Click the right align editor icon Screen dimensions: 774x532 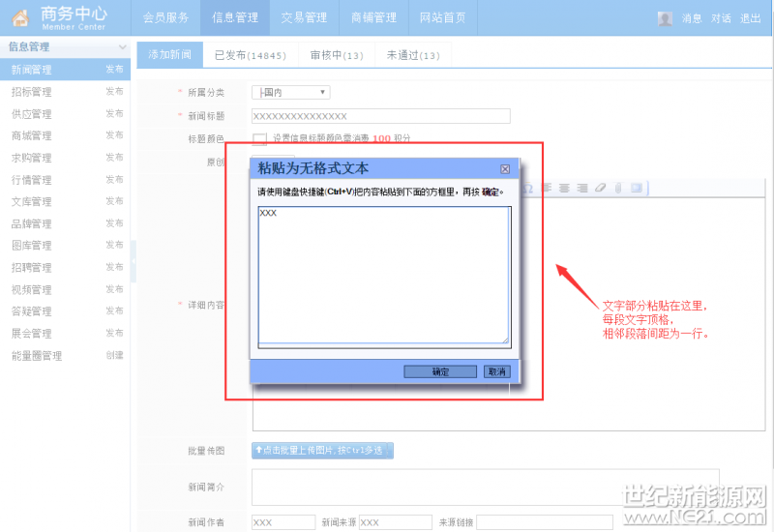pos(582,188)
